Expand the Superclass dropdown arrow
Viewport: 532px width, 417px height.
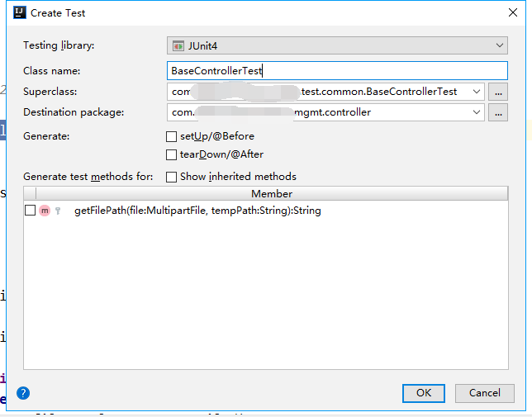click(x=476, y=92)
